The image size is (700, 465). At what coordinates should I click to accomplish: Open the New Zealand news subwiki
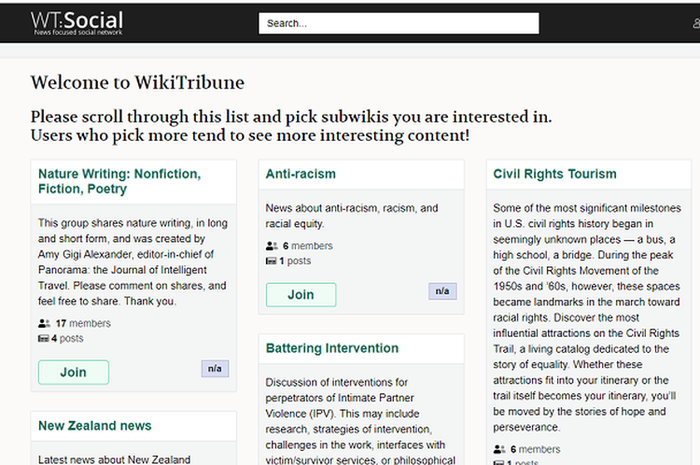pyautogui.click(x=95, y=426)
